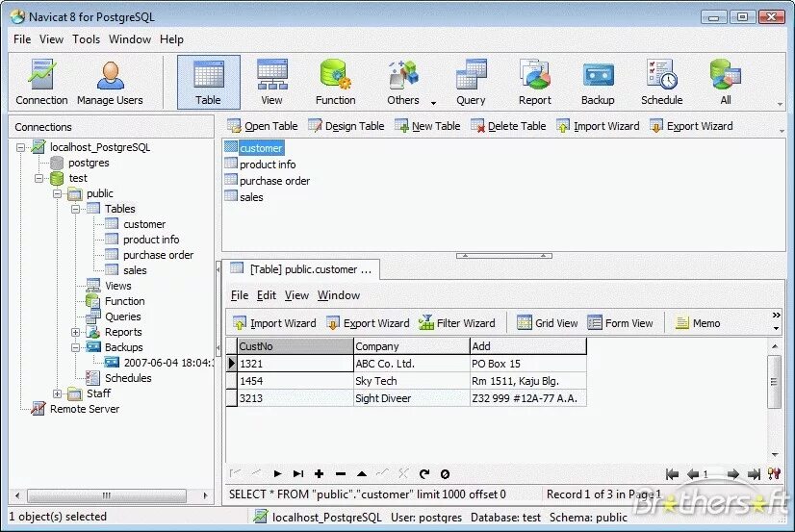795x532 pixels.
Task: Go to next page arrow
Action: 732,474
